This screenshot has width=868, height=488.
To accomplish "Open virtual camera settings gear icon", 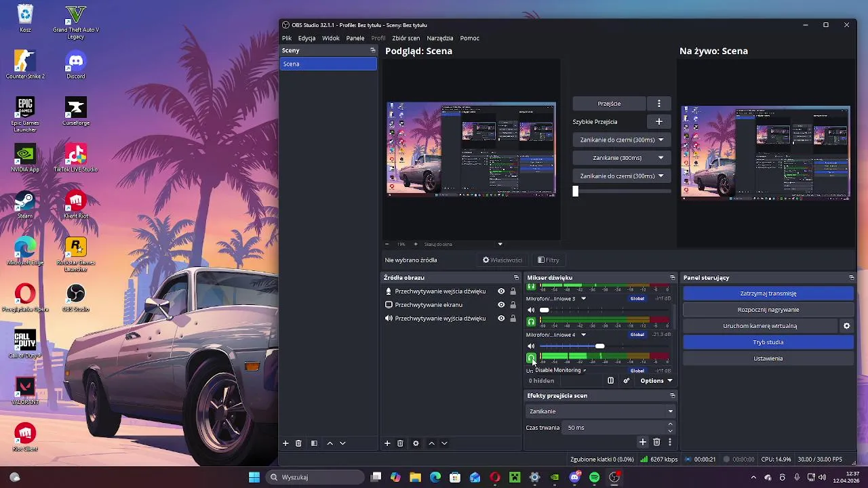I will tap(846, 326).
